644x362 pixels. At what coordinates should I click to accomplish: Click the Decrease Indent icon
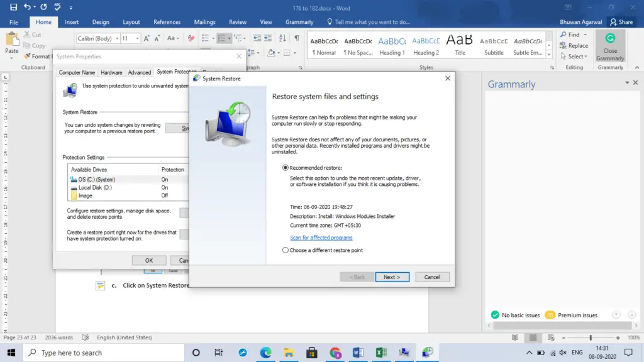point(257,38)
